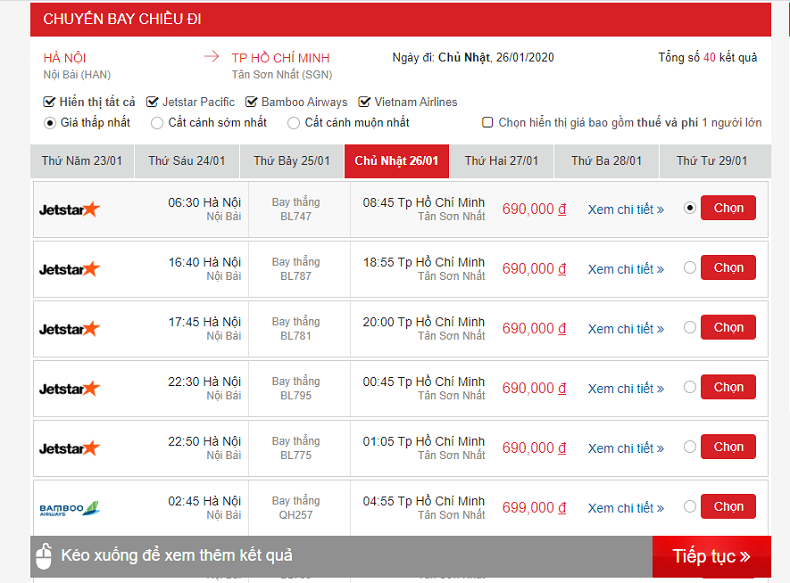The height and width of the screenshot is (583, 790).
Task: Expand 'Xem chi tiết' for 16:40 flight
Action: pos(626,270)
